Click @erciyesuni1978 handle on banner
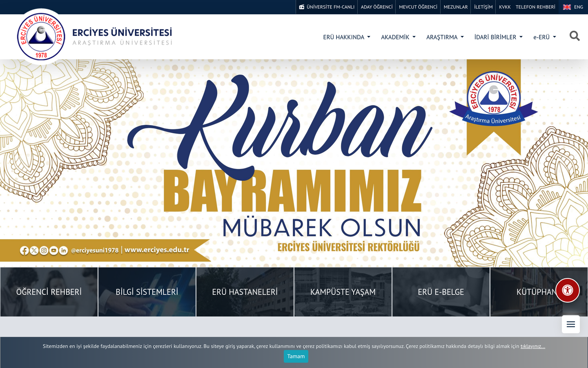588x368 pixels. tap(95, 250)
